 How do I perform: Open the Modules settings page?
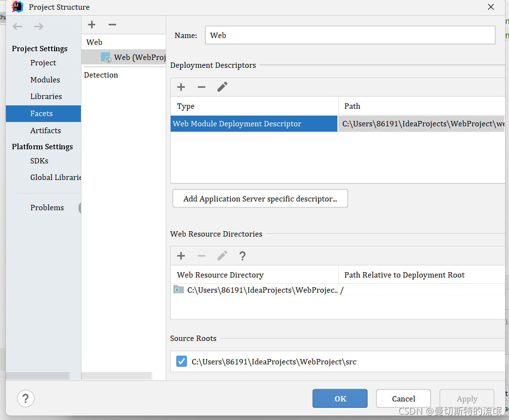(45, 80)
